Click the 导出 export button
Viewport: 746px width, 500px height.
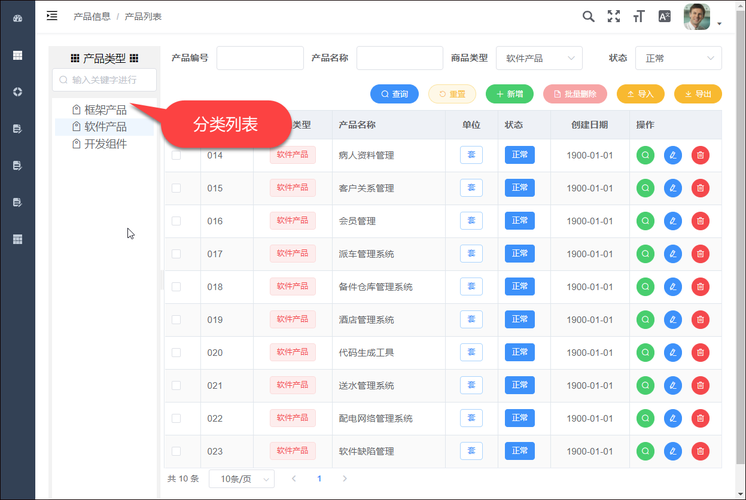point(698,94)
